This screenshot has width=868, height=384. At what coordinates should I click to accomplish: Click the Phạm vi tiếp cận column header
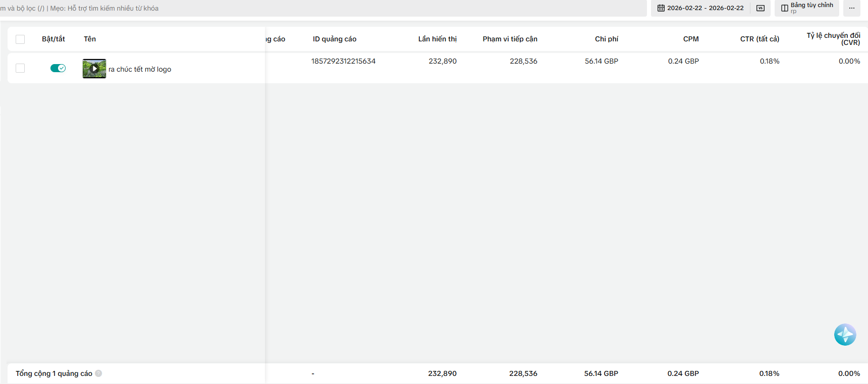(510, 39)
